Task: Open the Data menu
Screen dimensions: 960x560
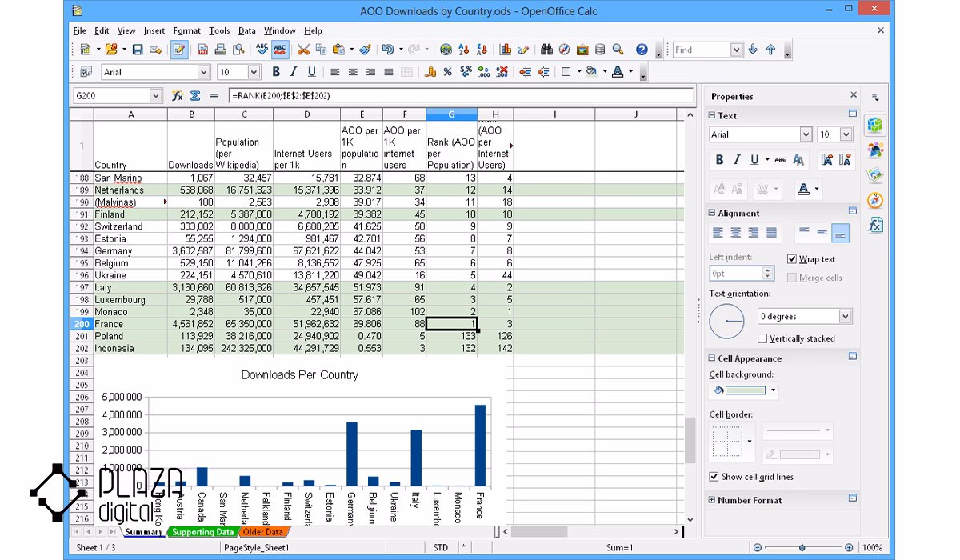Action: 247,30
